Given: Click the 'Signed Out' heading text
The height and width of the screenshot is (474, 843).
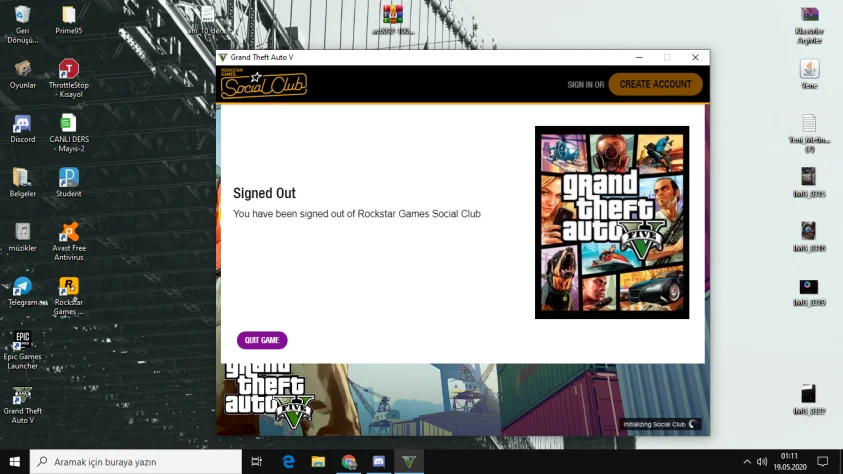Looking at the screenshot, I should tap(265, 193).
